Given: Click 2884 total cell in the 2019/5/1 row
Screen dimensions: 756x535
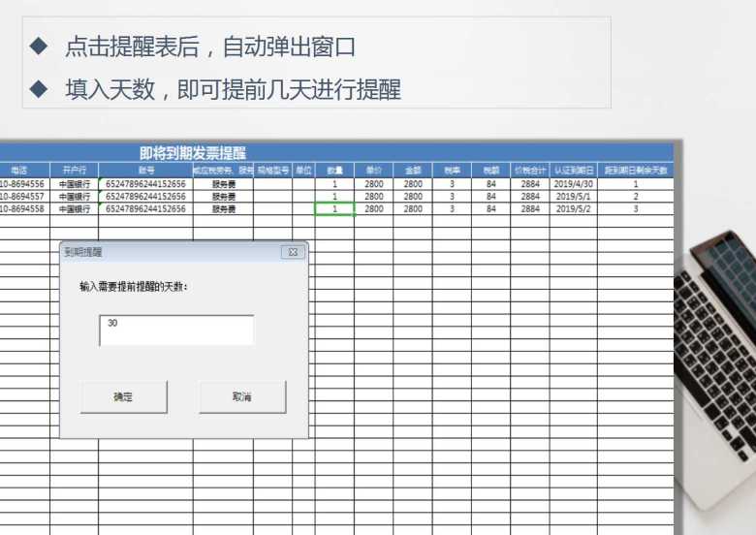Looking at the screenshot, I should [x=530, y=197].
